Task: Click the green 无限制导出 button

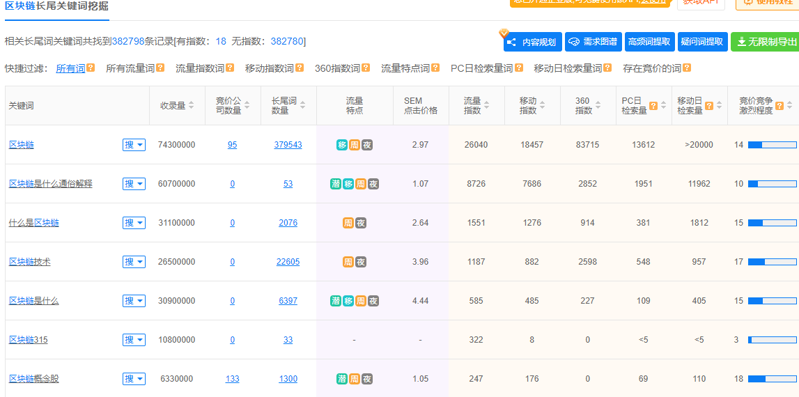Action: 765,42
